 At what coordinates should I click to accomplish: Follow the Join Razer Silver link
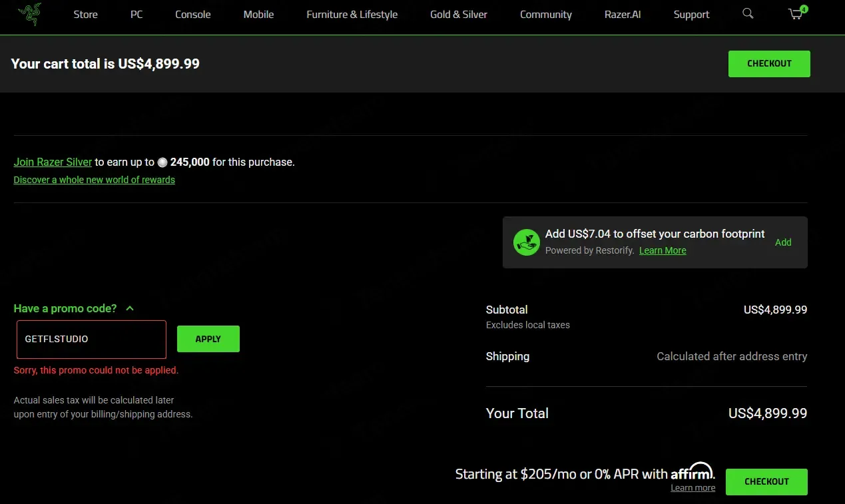pyautogui.click(x=53, y=162)
